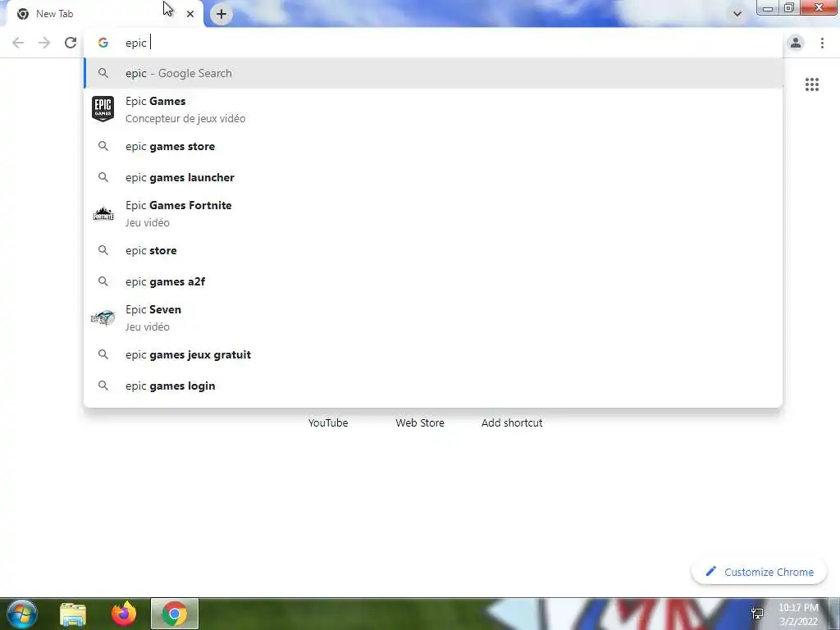
Task: Open the Web Store shortcut
Action: click(420, 422)
